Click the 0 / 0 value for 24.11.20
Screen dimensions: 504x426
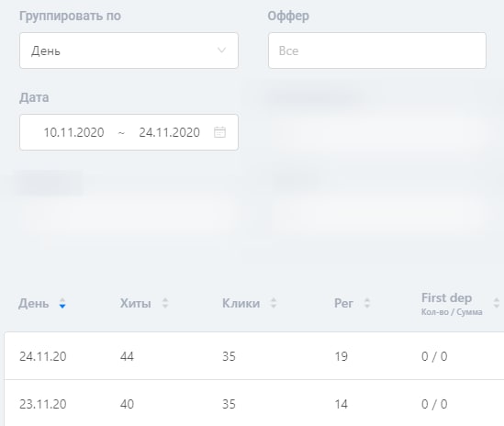434,356
